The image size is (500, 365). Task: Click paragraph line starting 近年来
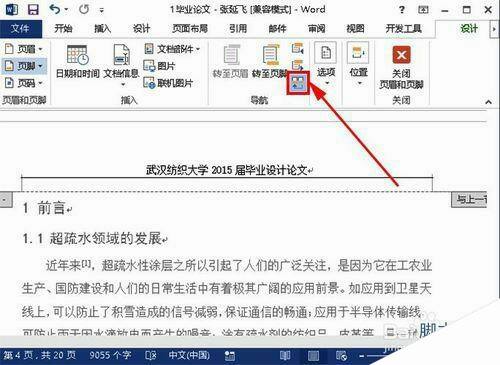[239, 266]
